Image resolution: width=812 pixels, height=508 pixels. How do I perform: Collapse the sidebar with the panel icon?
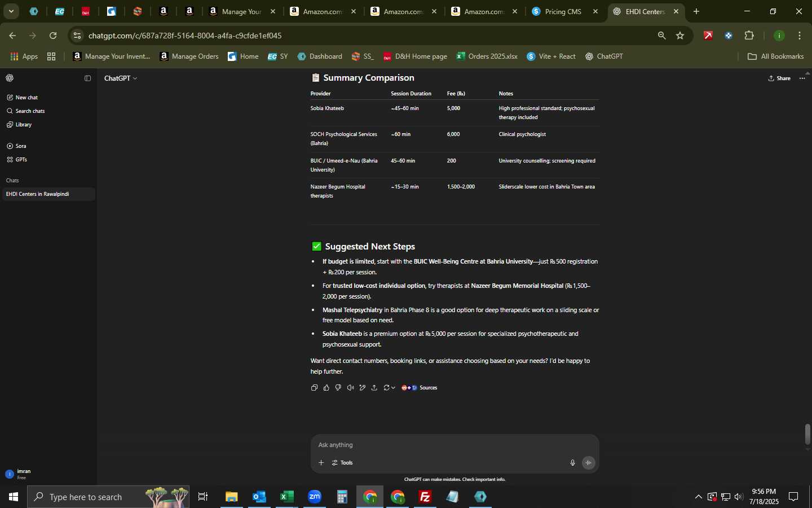(x=87, y=78)
